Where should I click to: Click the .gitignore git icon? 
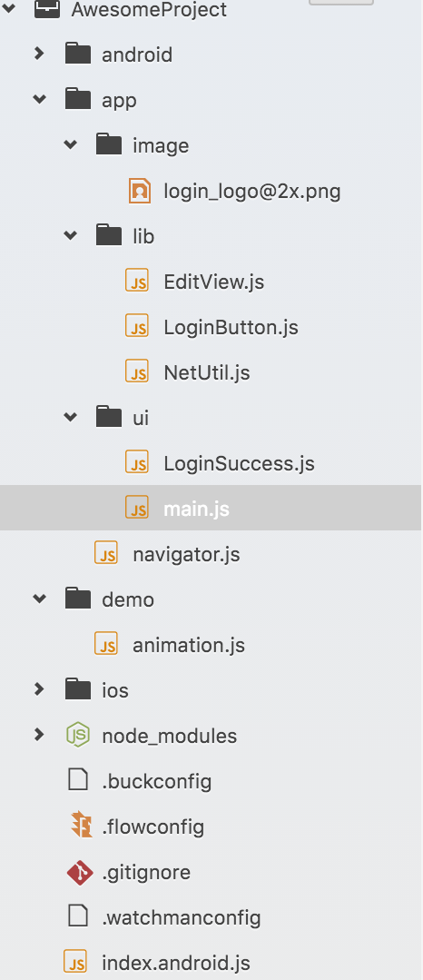click(x=79, y=872)
